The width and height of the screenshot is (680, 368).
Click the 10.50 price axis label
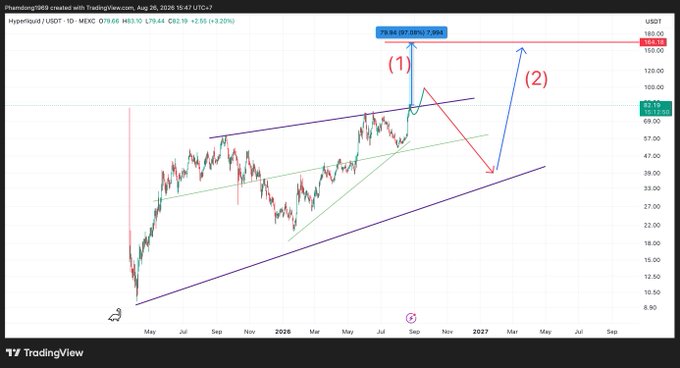[652, 293]
